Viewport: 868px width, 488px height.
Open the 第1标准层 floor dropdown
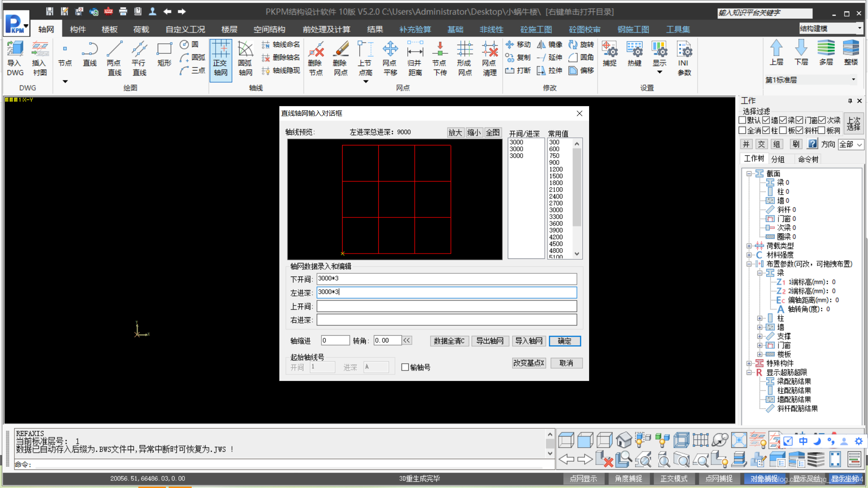[x=853, y=80]
